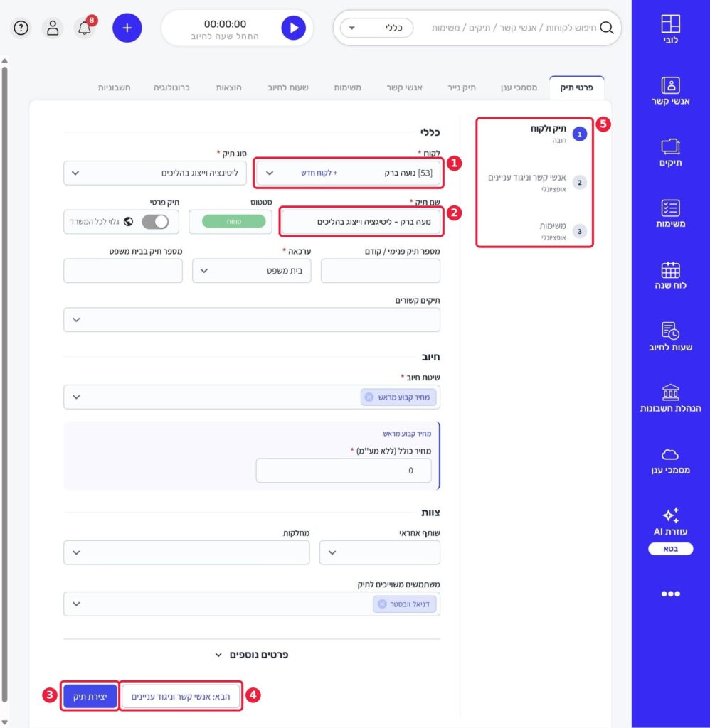Go to אנשי קשר in the sidebar
Image resolution: width=710 pixels, height=728 pixels.
point(670,91)
